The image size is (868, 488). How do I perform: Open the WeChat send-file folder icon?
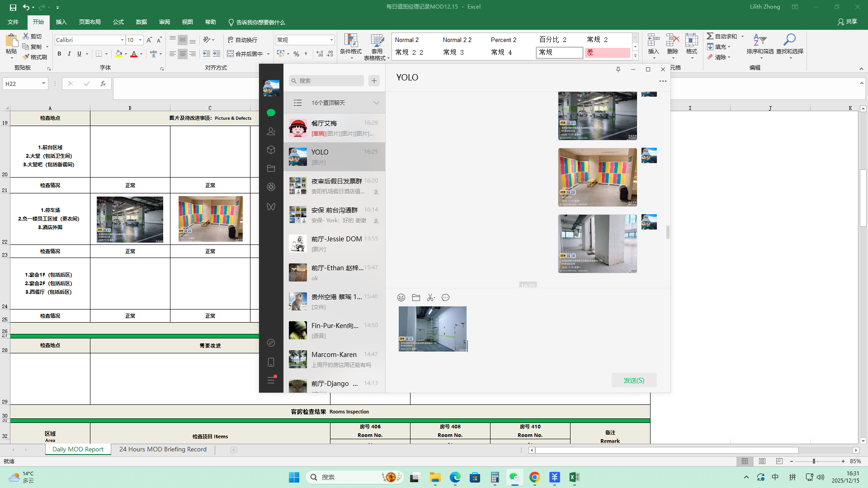pyautogui.click(x=416, y=297)
